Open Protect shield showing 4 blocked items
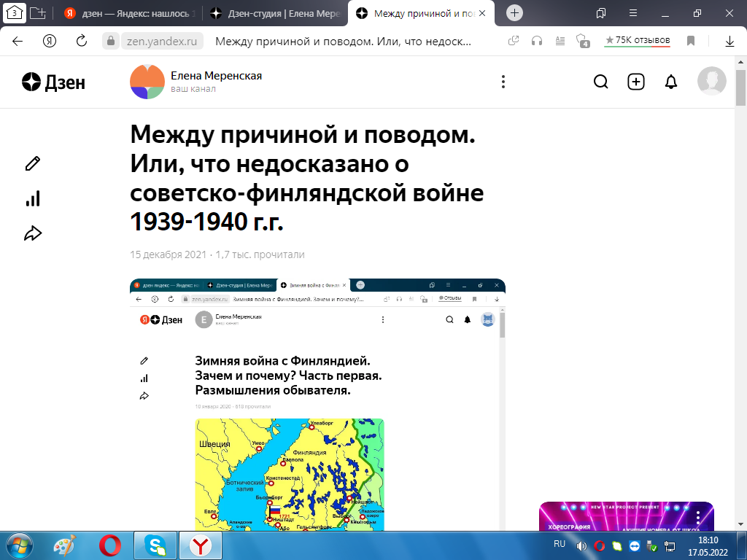 [x=581, y=42]
